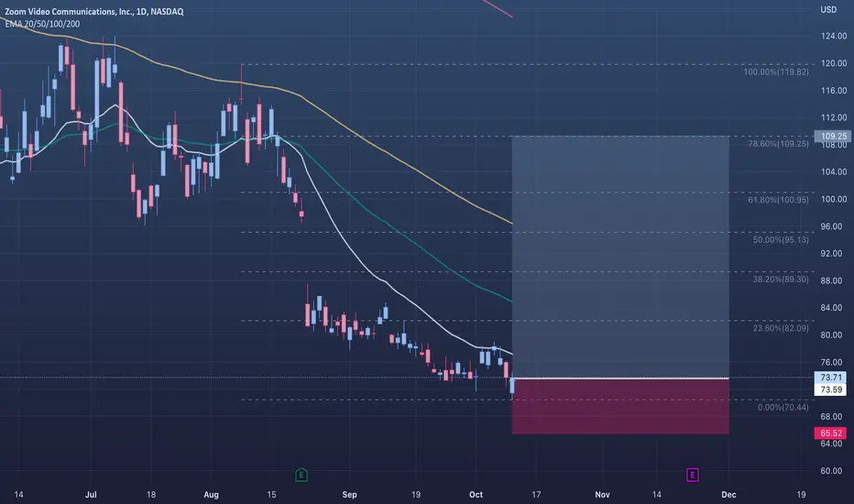
Task: Click the EMA 20/50/100/200 indicator label
Action: 42,24
